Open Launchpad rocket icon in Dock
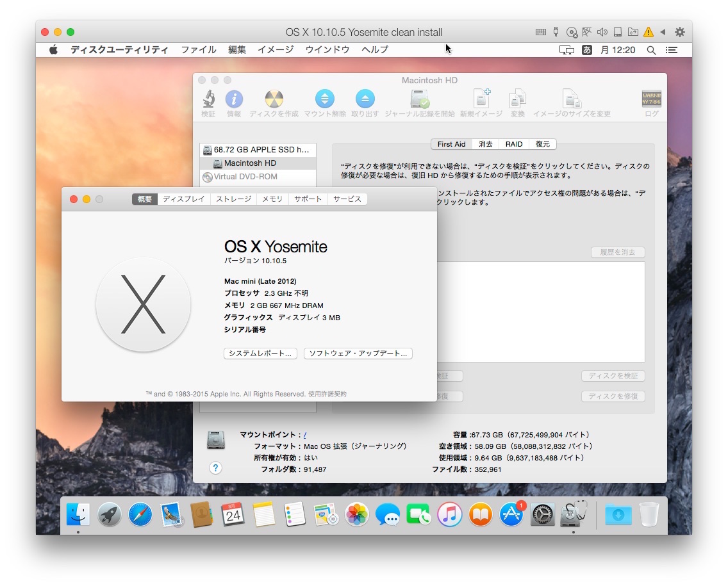 109,514
